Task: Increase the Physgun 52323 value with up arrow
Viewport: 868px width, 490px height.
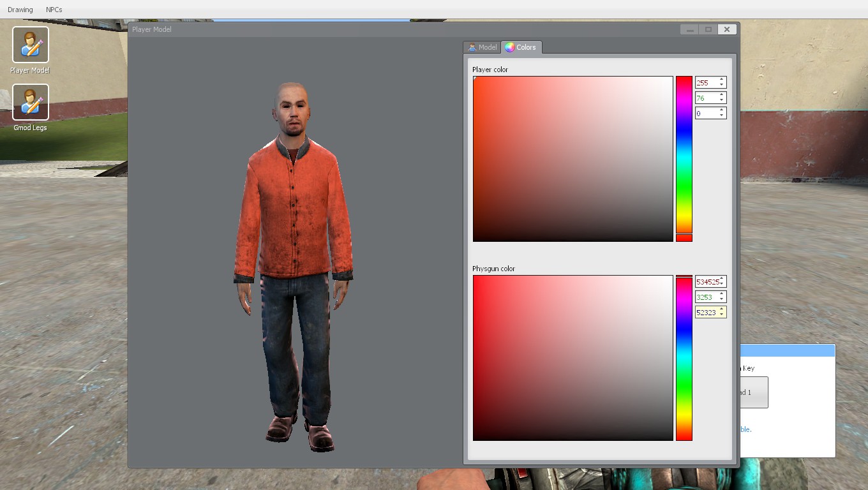Action: coord(722,309)
